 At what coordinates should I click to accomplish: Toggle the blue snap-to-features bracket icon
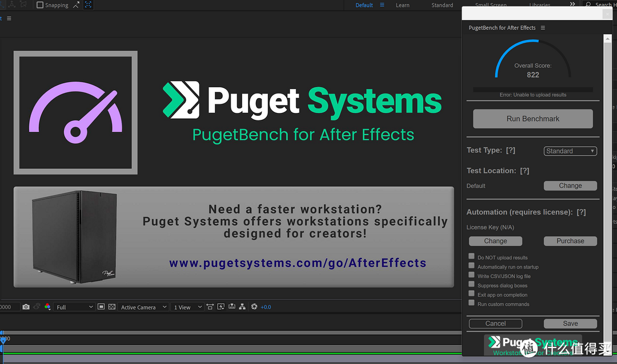88,5
